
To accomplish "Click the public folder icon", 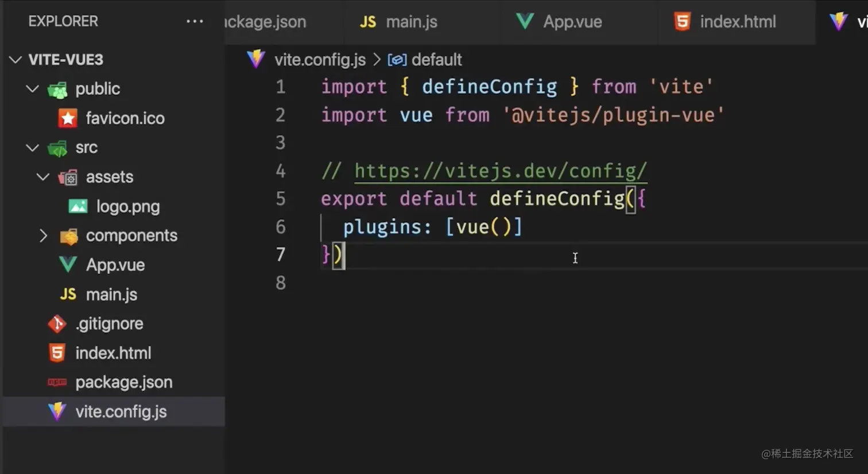I will [x=57, y=90].
